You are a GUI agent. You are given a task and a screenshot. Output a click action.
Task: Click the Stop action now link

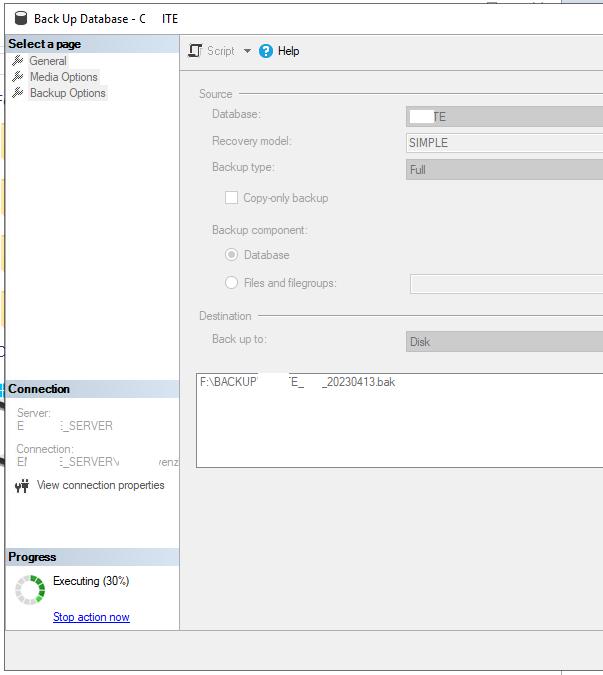pos(91,617)
